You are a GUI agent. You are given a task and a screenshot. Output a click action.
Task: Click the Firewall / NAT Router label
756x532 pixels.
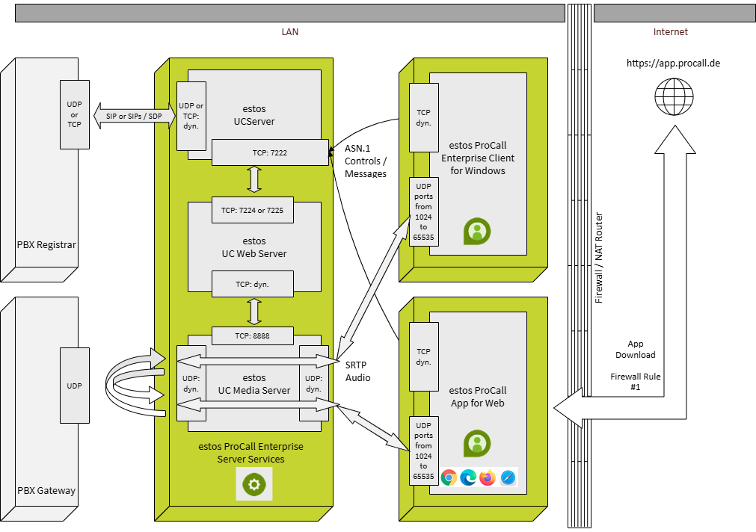point(598,258)
